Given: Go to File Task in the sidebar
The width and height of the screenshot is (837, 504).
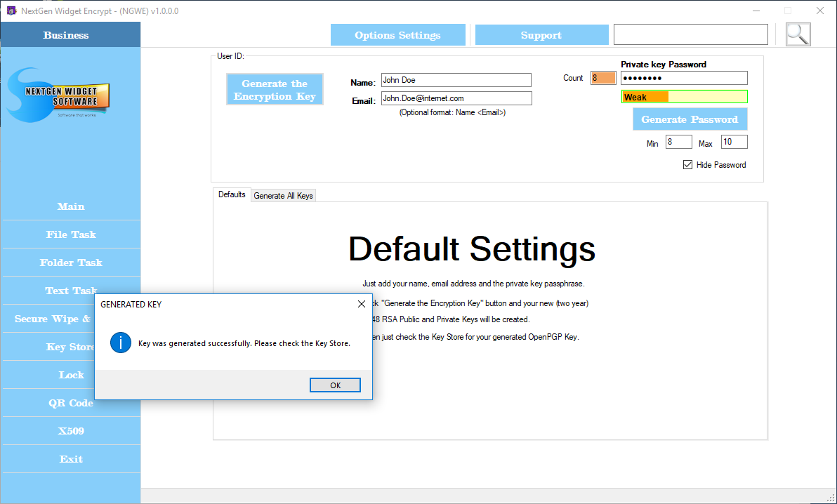Looking at the screenshot, I should click(x=71, y=234).
